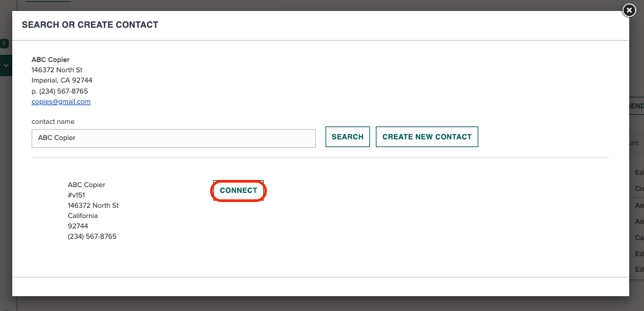Image resolution: width=644 pixels, height=311 pixels.
Task: Connect the ABC Copier #v151 contact
Action: [x=239, y=190]
